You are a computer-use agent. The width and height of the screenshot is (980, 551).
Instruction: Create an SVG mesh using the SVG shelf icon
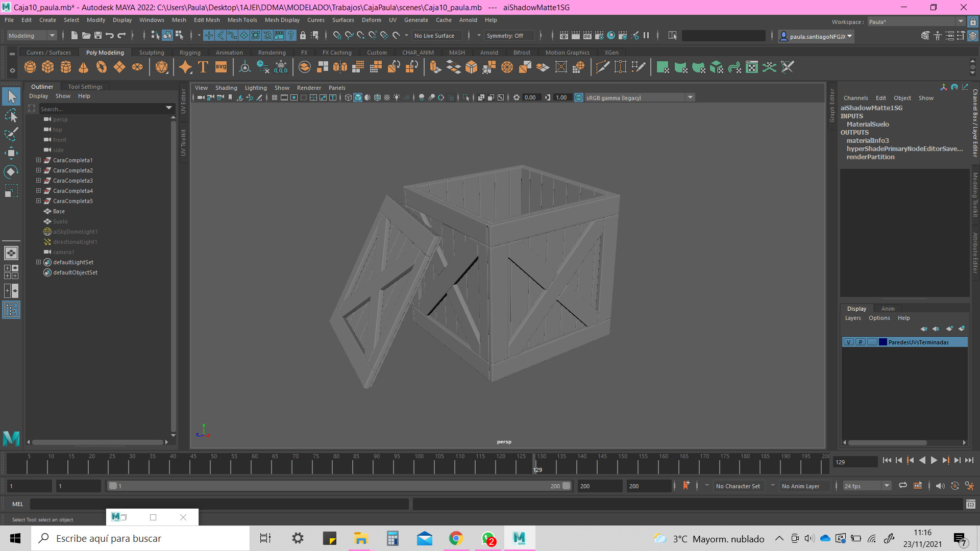pos(220,67)
